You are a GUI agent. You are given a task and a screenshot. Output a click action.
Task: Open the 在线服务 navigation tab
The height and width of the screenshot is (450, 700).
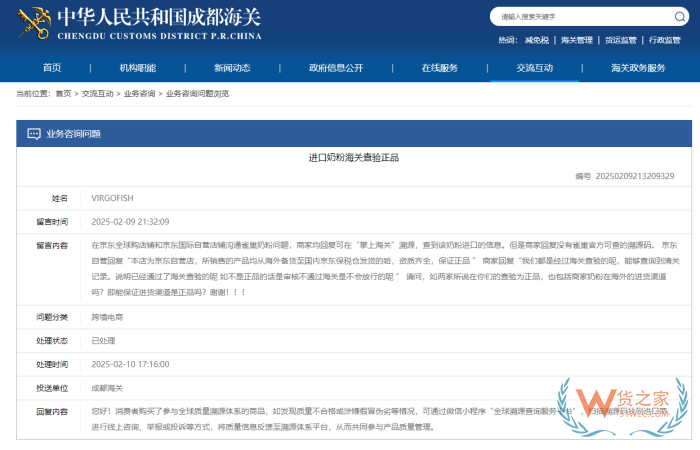[x=440, y=68]
